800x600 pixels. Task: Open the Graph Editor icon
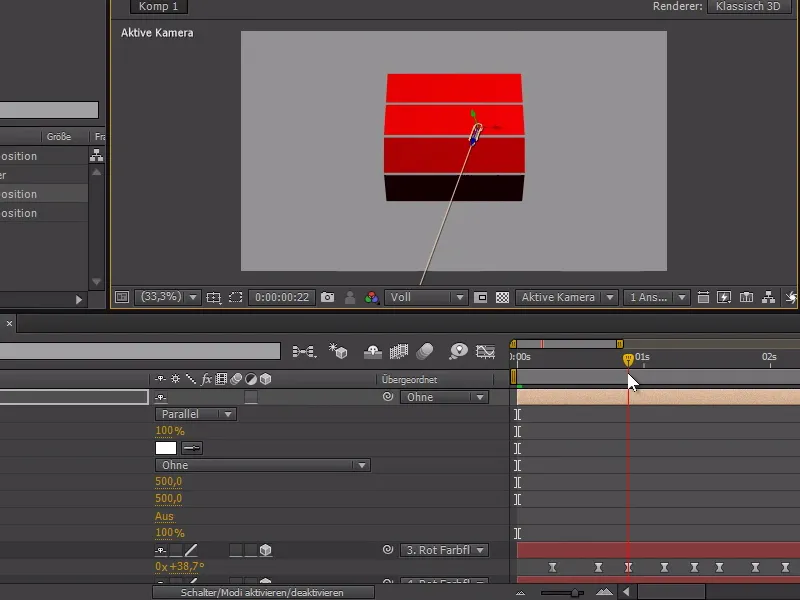pos(485,351)
